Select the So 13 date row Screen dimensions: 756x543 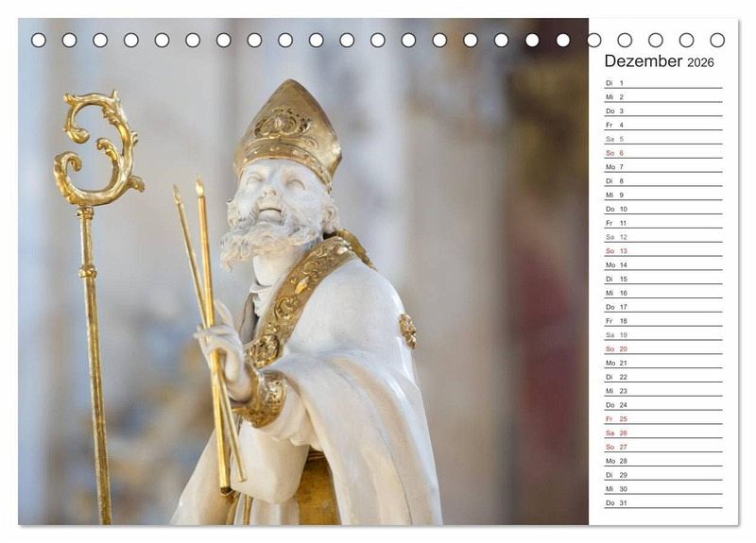(x=662, y=251)
